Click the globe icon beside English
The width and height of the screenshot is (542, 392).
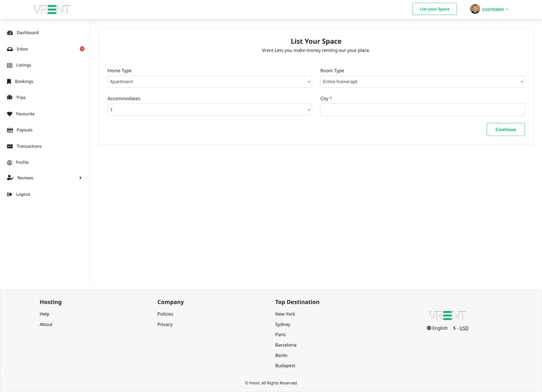[429, 328]
